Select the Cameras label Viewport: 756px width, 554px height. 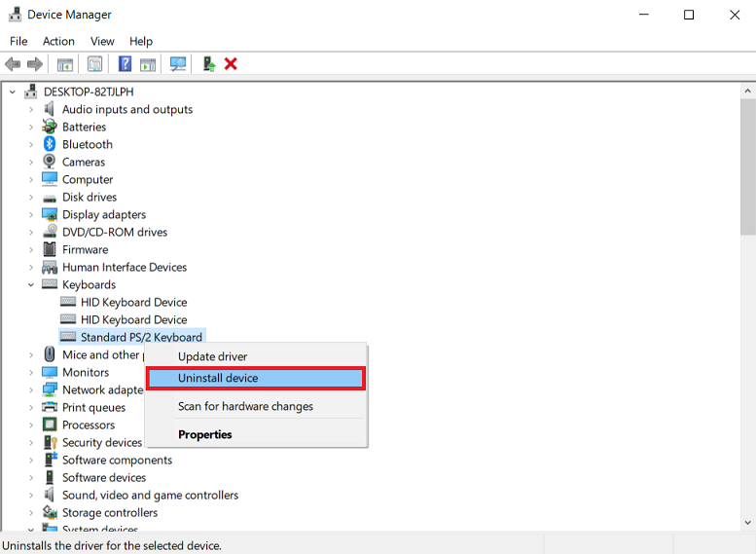84,162
